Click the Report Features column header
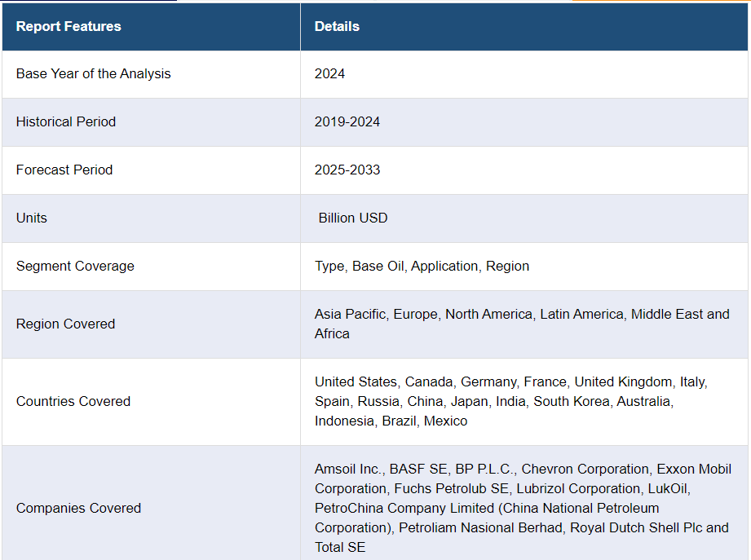The width and height of the screenshot is (751, 560). pos(68,26)
